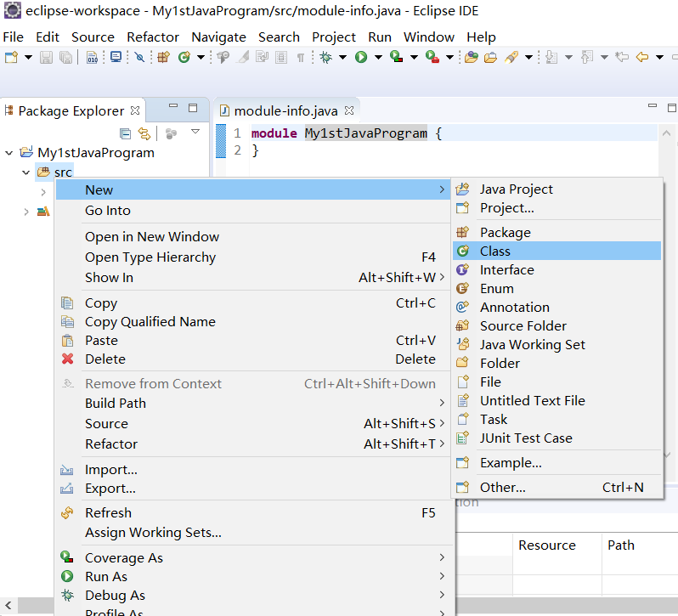Open the Project menu
The height and width of the screenshot is (616, 678).
click(x=334, y=37)
